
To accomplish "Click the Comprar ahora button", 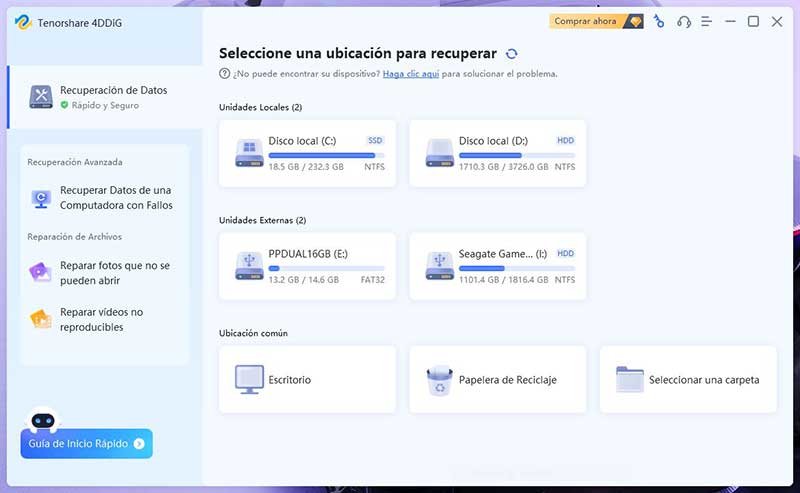I will click(596, 21).
